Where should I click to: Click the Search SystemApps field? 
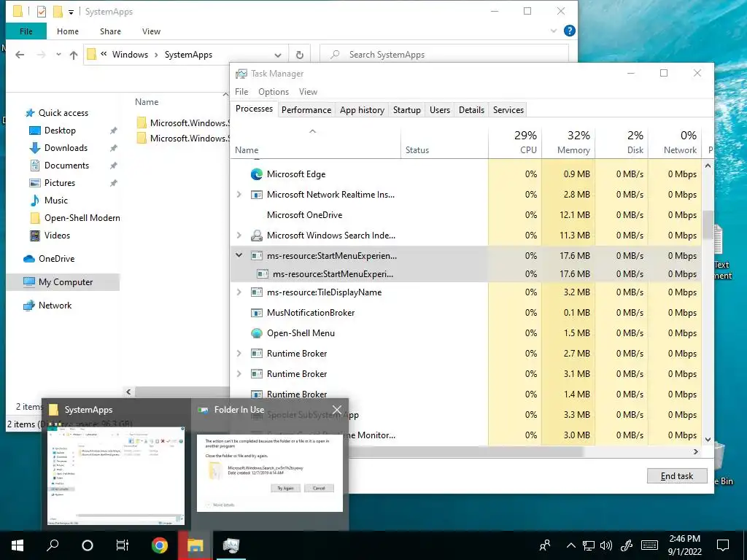[x=444, y=55]
